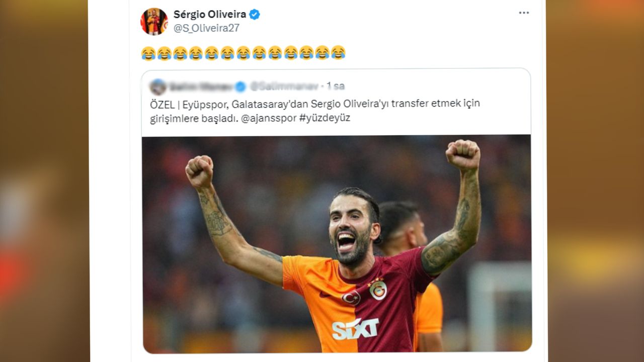Open the "1 sa" timestamp of quoted tweet
This screenshot has height=362, width=644.
tap(336, 86)
